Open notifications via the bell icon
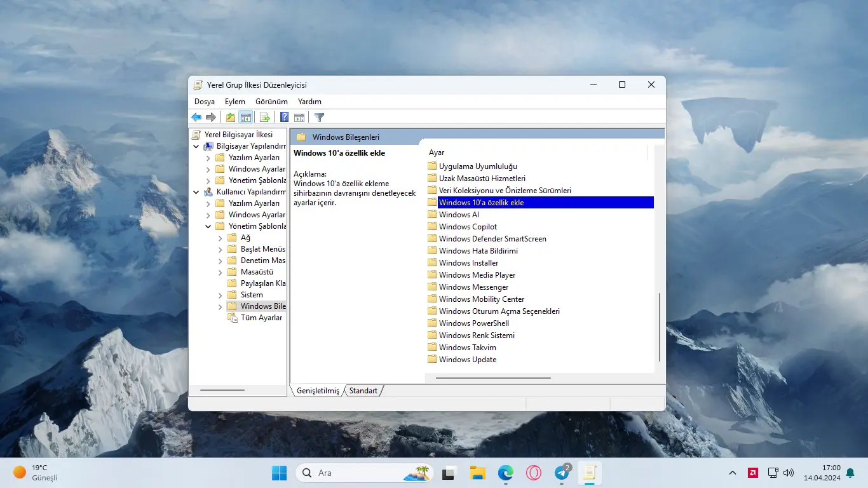Viewport: 868px width, 488px height. tap(850, 473)
